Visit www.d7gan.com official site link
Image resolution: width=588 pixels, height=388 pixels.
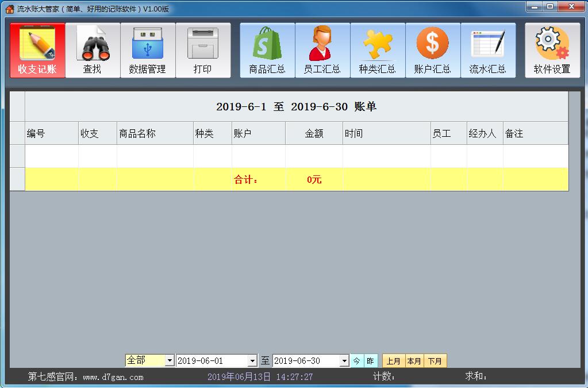tap(113, 377)
